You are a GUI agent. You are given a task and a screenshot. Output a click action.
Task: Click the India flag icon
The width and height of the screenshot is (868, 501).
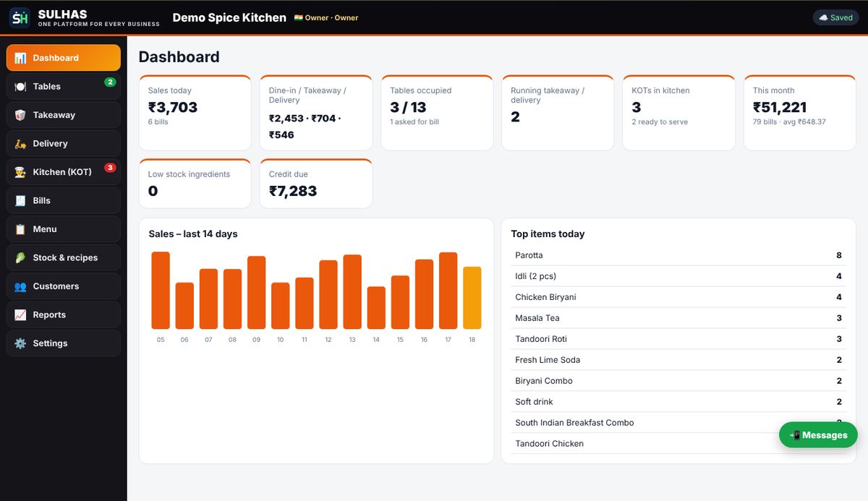[298, 17]
